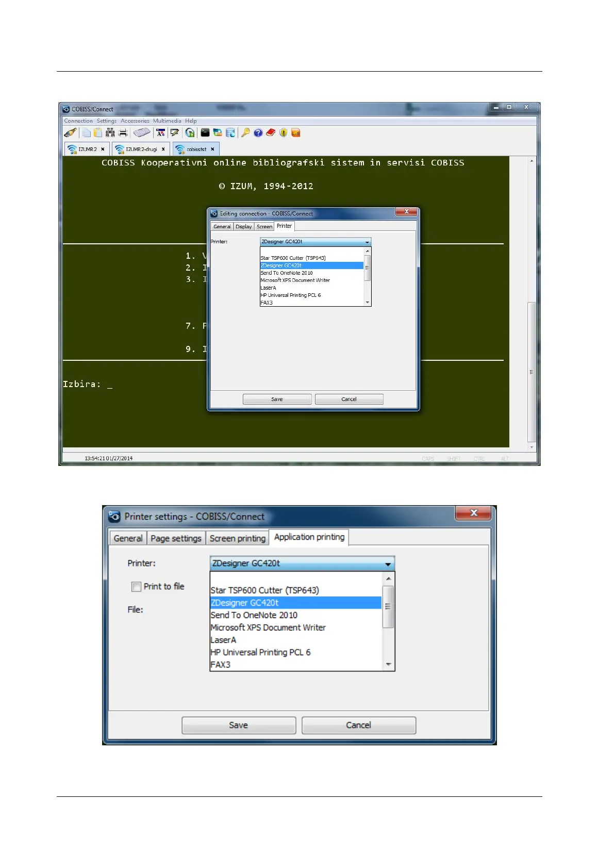Viewport: 614px width, 868px height.
Task: Click scrollbar thumb of Editing connection printer list
Action: pos(367,268)
